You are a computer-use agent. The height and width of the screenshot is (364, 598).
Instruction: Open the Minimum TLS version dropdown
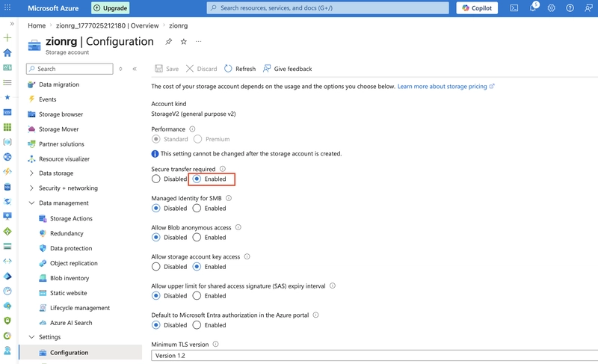click(x=374, y=356)
